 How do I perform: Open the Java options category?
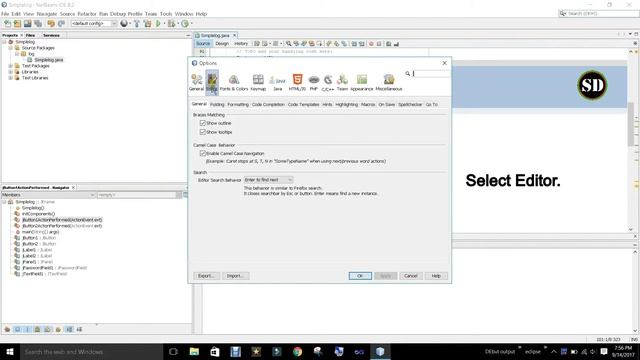(278, 82)
